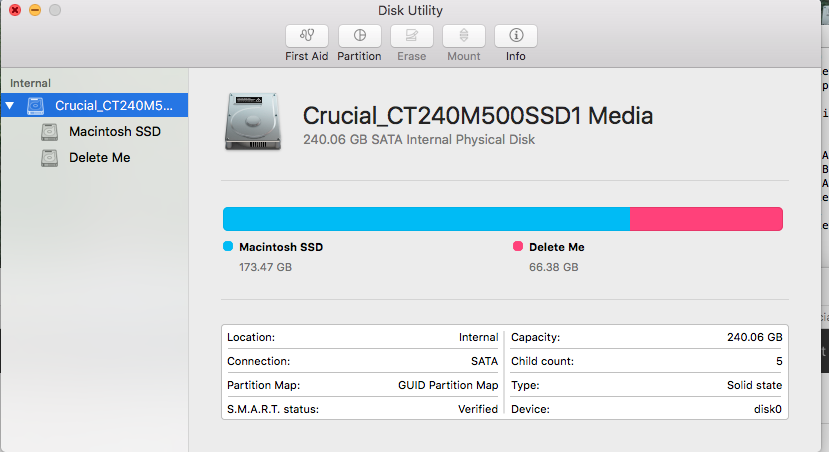Click the Partition Map info row
The height and width of the screenshot is (452, 829).
pyautogui.click(x=362, y=385)
